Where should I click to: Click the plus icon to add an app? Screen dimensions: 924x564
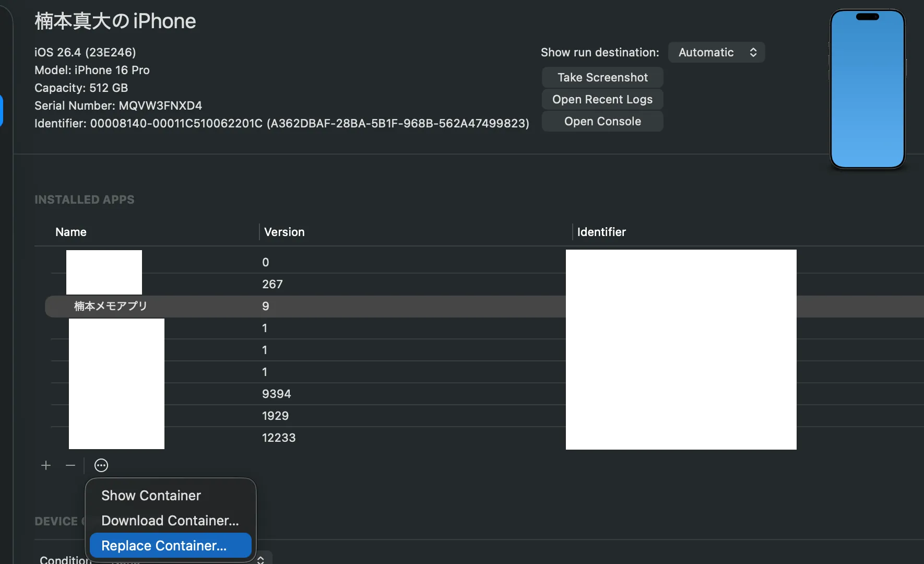point(46,465)
